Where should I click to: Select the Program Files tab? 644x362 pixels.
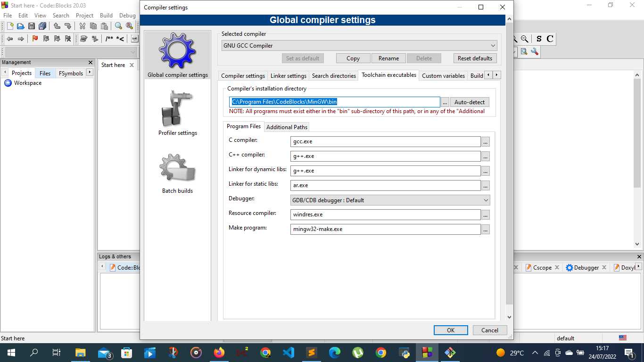pos(244,126)
